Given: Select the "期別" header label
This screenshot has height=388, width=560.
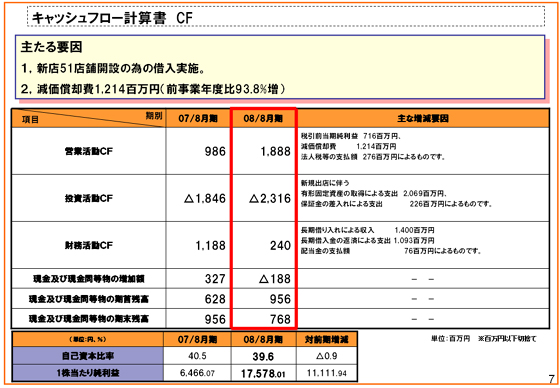Looking at the screenshot, I should pos(154,115).
